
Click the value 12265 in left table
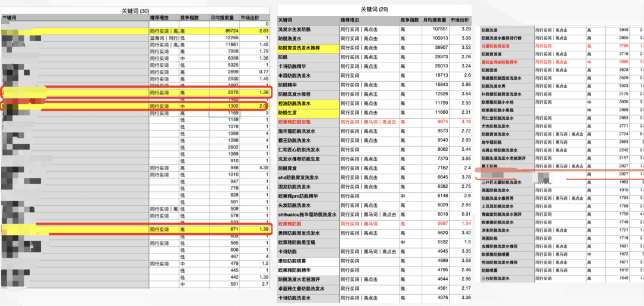pos(231,38)
